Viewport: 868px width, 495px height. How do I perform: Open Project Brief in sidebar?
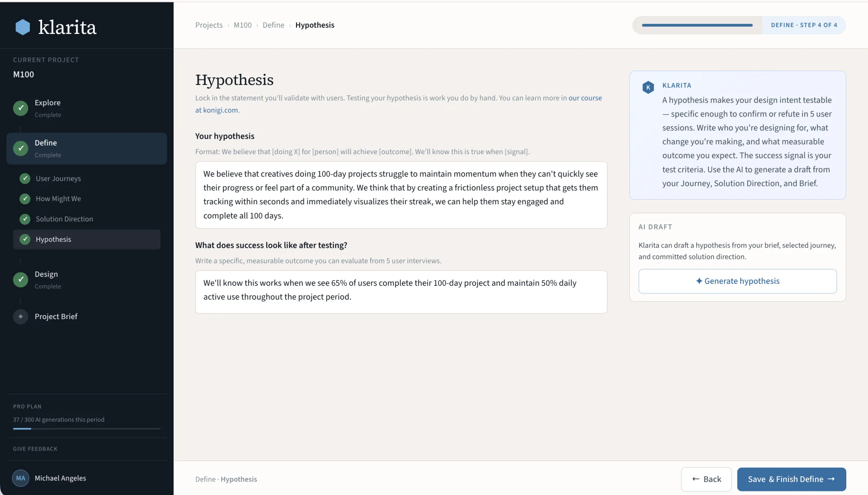click(x=87, y=316)
